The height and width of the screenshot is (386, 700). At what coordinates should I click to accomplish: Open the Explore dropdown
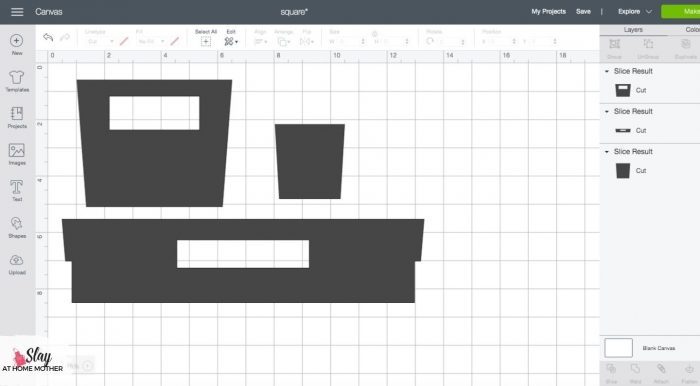[634, 12]
